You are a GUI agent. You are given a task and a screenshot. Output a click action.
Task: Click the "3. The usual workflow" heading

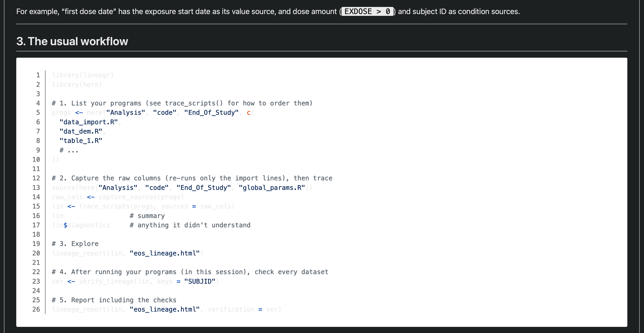(72, 41)
